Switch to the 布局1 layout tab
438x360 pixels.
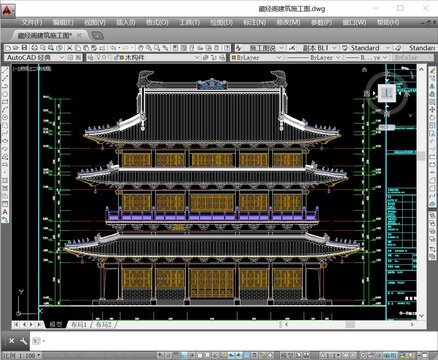pos(79,324)
